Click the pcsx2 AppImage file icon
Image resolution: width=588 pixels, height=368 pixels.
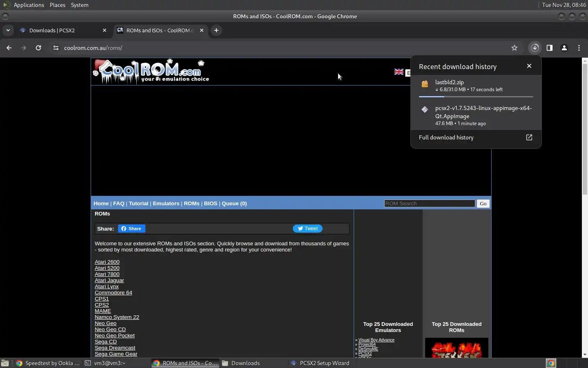pyautogui.click(x=425, y=110)
